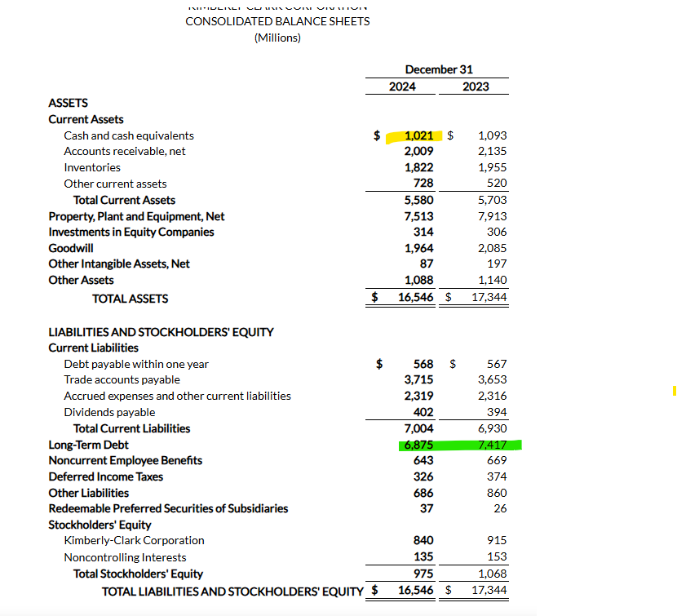The image size is (677, 616).
Task: Click other current assets value 728
Action: (423, 183)
